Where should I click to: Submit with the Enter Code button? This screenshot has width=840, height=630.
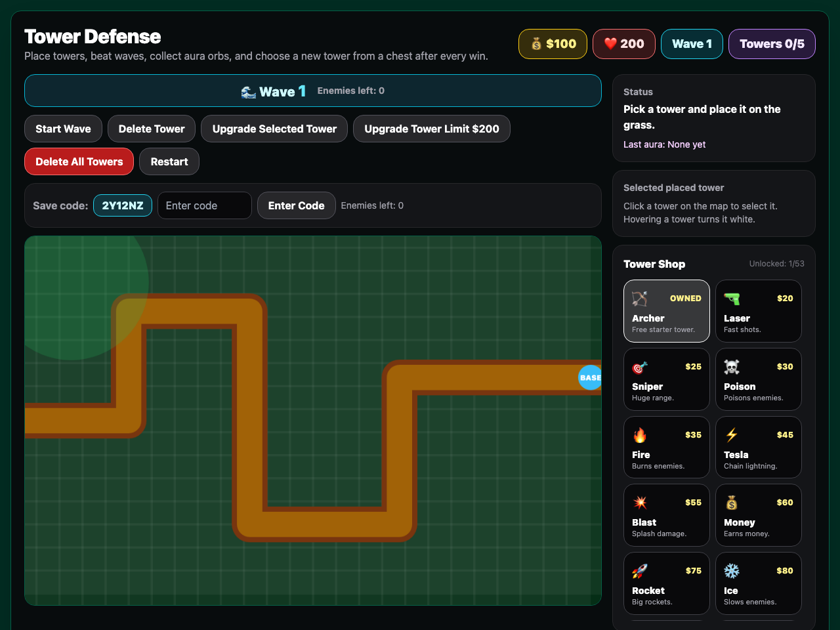[x=296, y=205]
